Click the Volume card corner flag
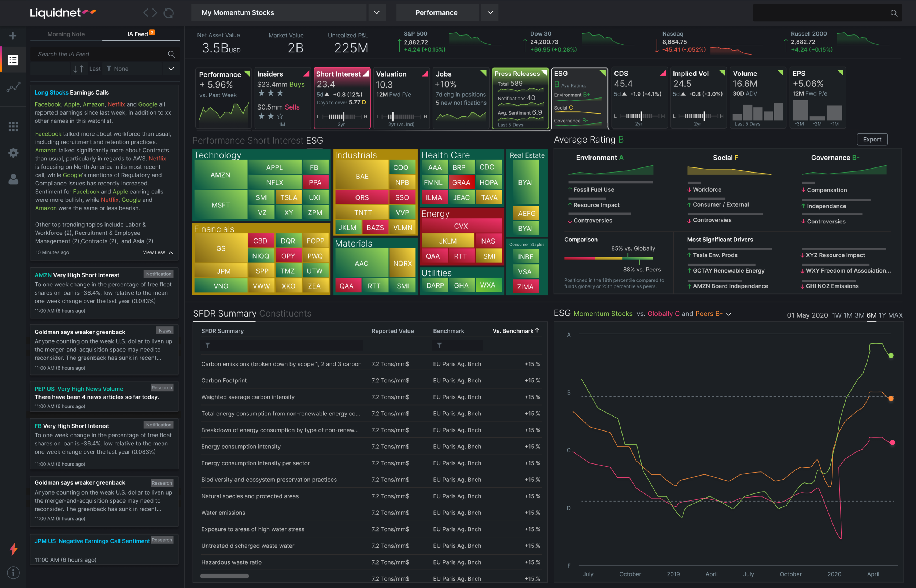The width and height of the screenshot is (916, 588). (x=780, y=73)
